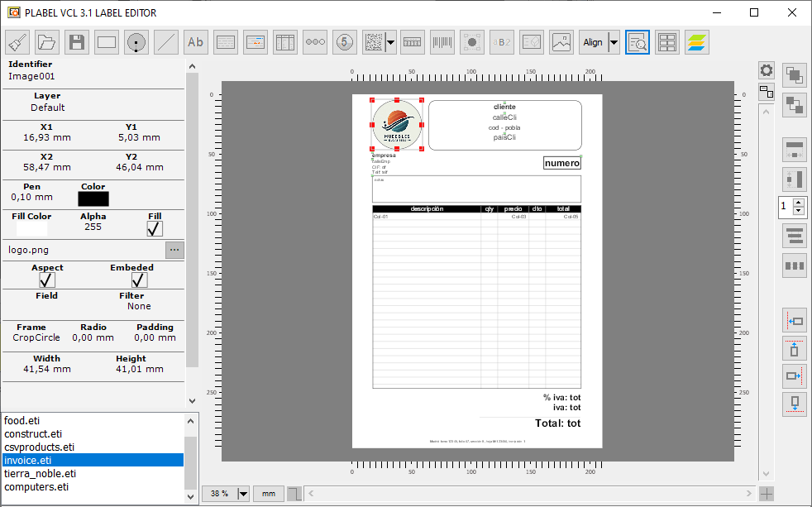Select the Text tool labeled Ab
The height and width of the screenshot is (507, 812).
(195, 42)
